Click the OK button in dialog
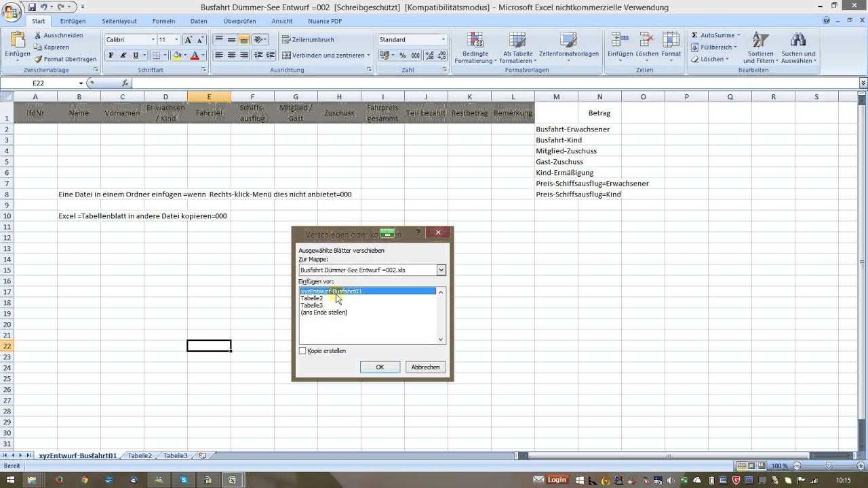Image resolution: width=868 pixels, height=488 pixels. [x=380, y=367]
